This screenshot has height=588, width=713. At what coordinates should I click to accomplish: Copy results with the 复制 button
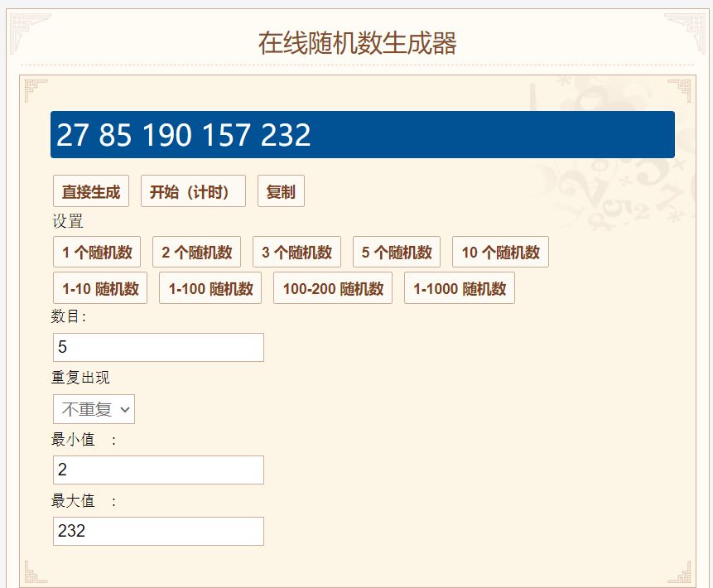point(281,191)
